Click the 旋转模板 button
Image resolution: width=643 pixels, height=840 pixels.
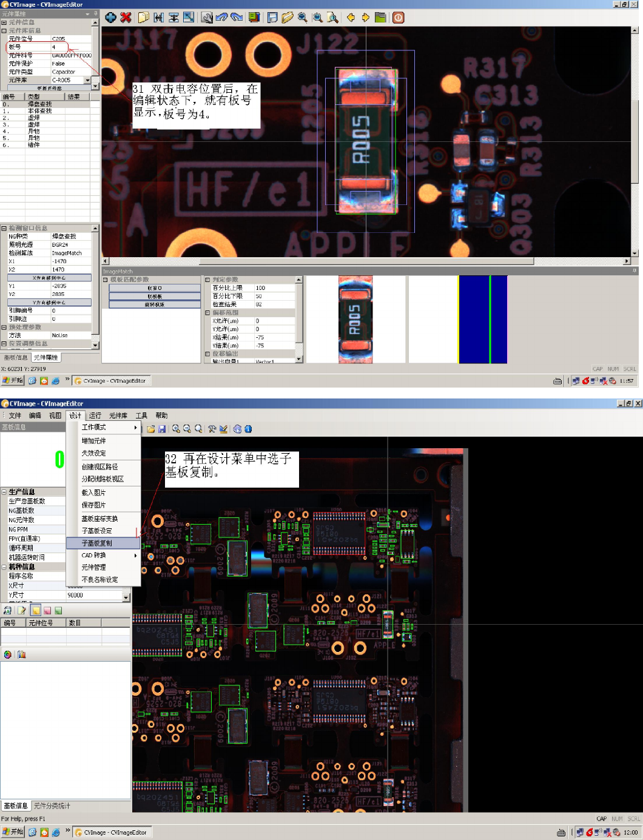coord(155,304)
